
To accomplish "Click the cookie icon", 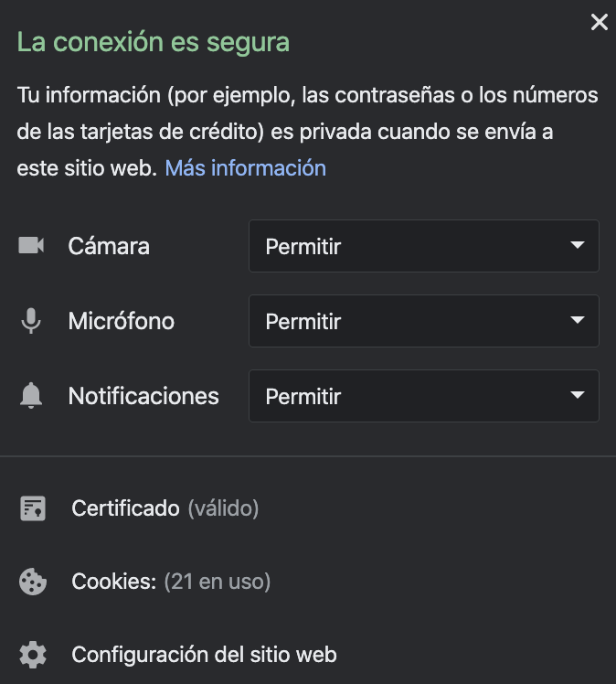I will pyautogui.click(x=33, y=582).
